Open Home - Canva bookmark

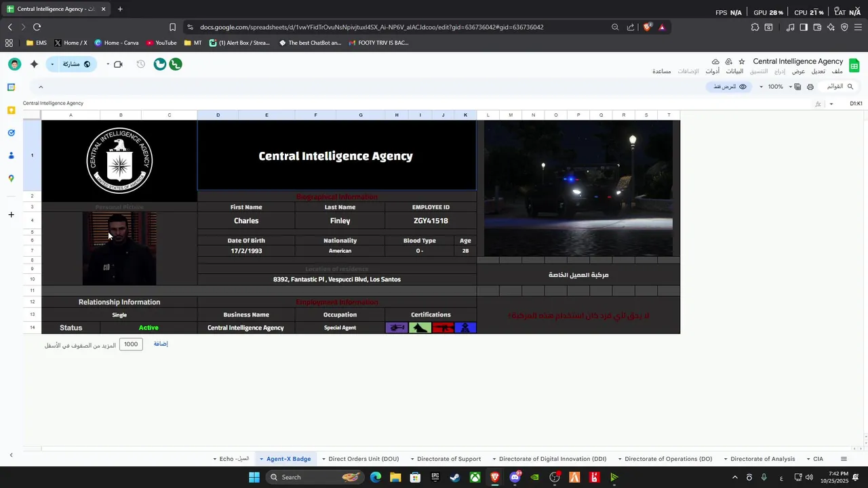(117, 43)
